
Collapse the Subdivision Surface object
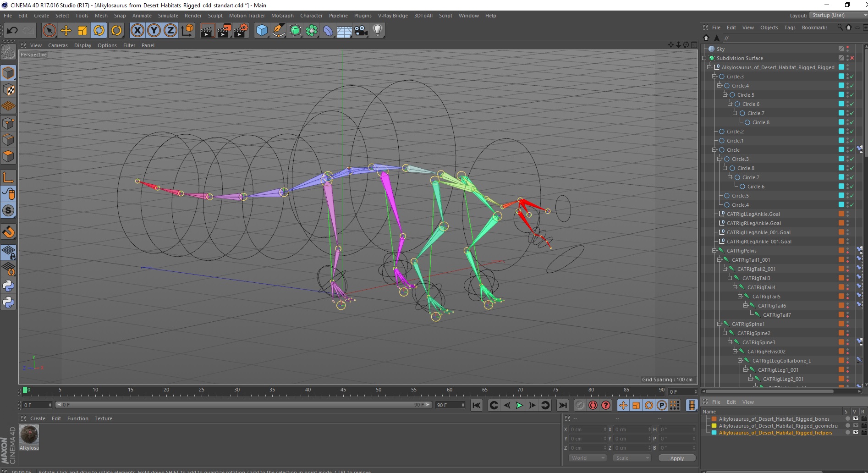pyautogui.click(x=704, y=58)
